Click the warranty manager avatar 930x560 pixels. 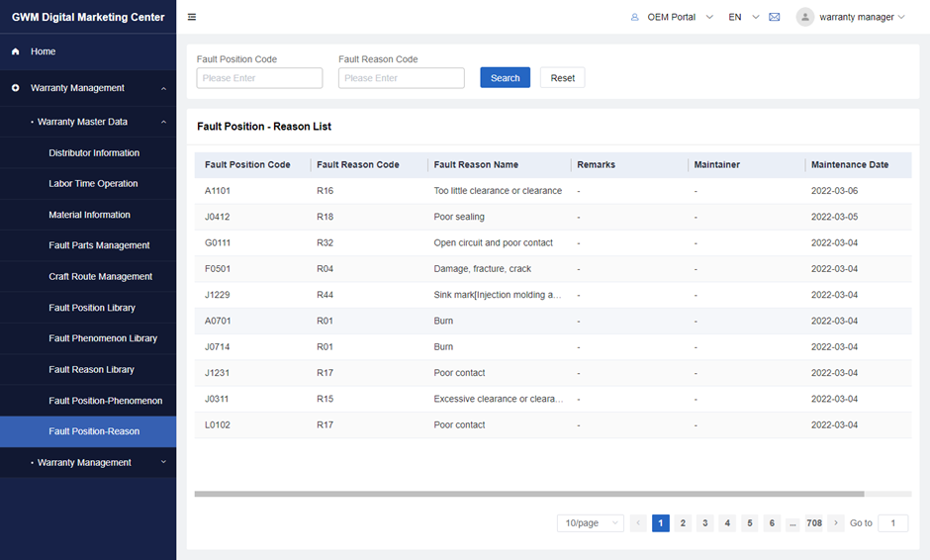click(x=805, y=17)
